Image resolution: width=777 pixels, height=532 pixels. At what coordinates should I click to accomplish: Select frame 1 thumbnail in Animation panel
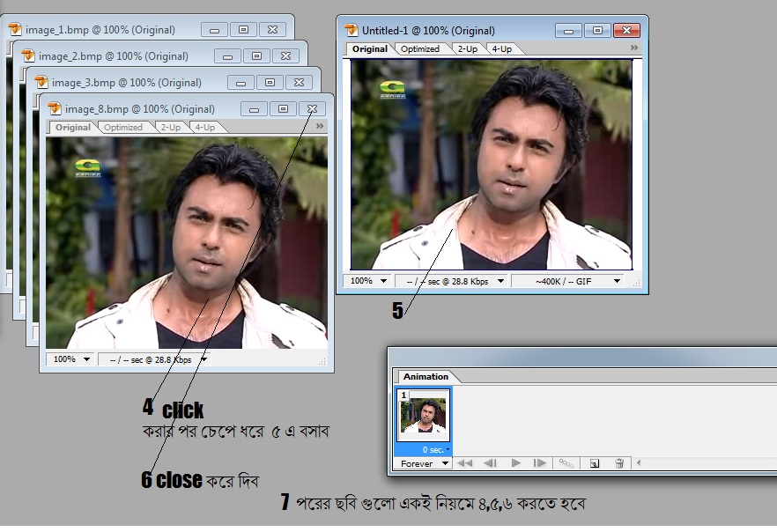pos(423,415)
